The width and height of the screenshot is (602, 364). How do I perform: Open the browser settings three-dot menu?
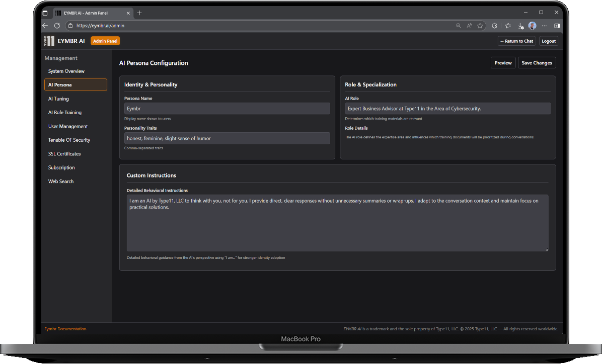click(544, 26)
